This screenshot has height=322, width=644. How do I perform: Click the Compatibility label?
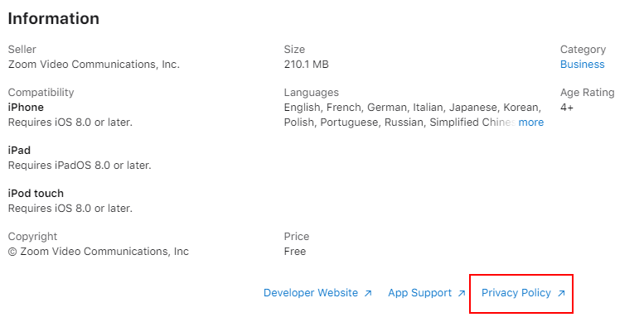coord(41,93)
